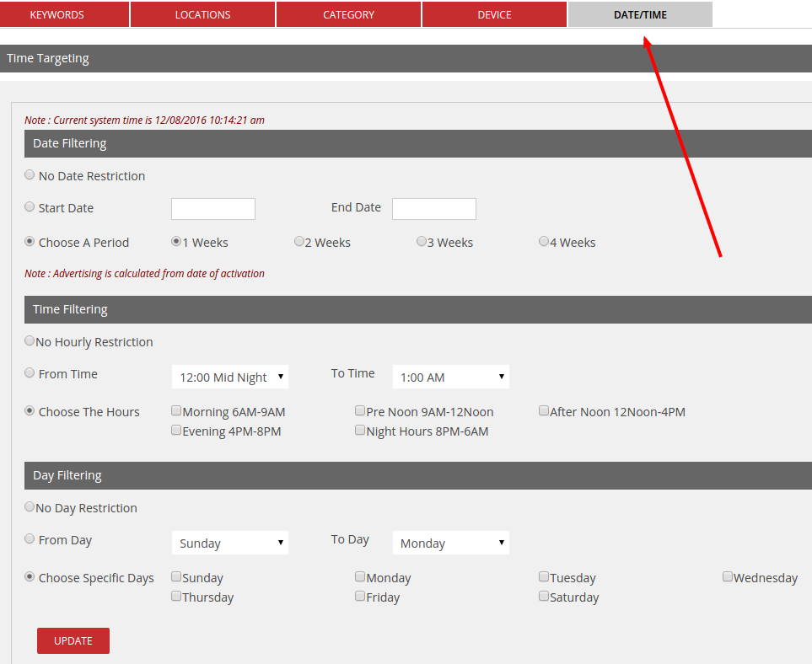Click the Time Targeting header
Image resolution: width=812 pixels, height=664 pixels.
click(406, 58)
